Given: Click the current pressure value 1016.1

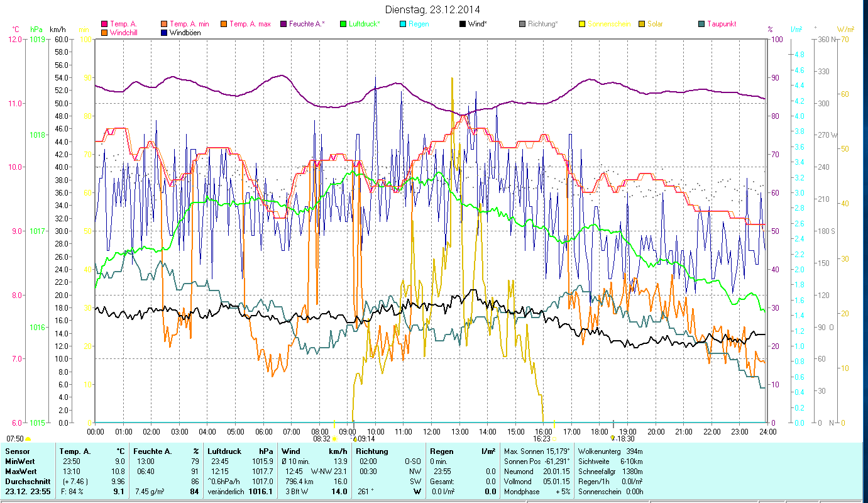Looking at the screenshot, I should tap(261, 492).
